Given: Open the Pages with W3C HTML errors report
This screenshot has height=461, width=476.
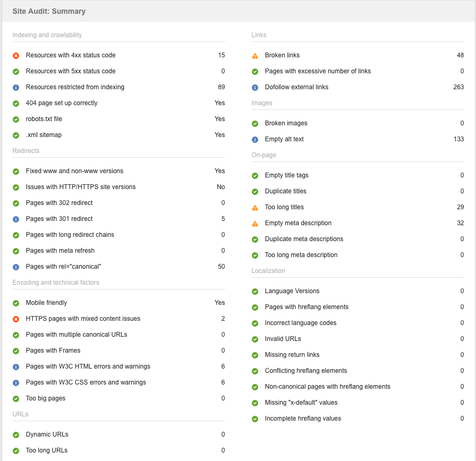Looking at the screenshot, I should [x=88, y=366].
